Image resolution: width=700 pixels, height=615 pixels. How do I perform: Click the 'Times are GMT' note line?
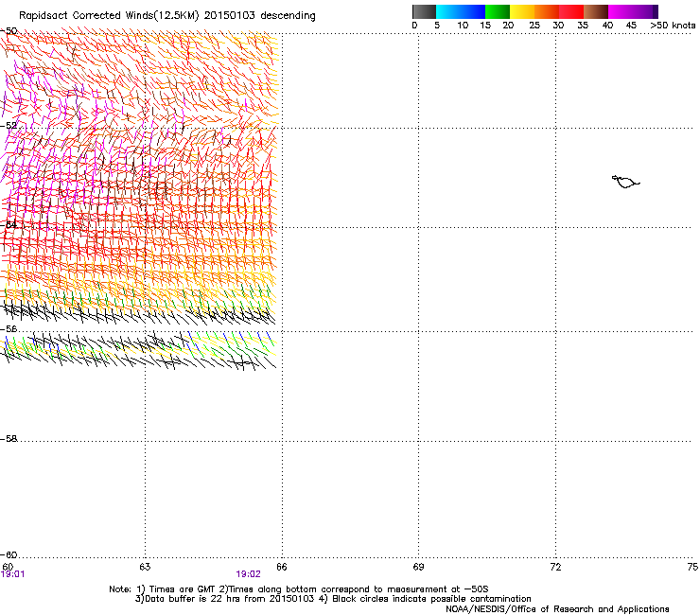click(x=298, y=589)
